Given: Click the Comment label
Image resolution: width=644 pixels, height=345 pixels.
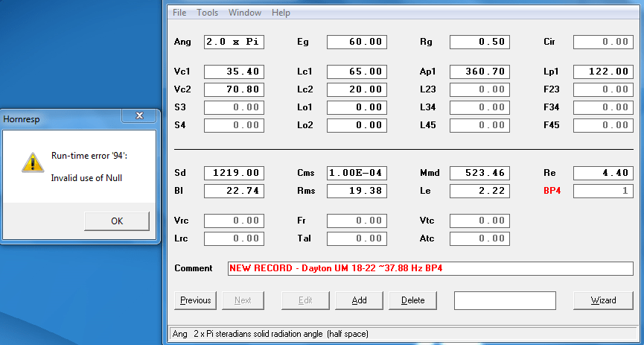Looking at the screenshot, I should coord(194,268).
